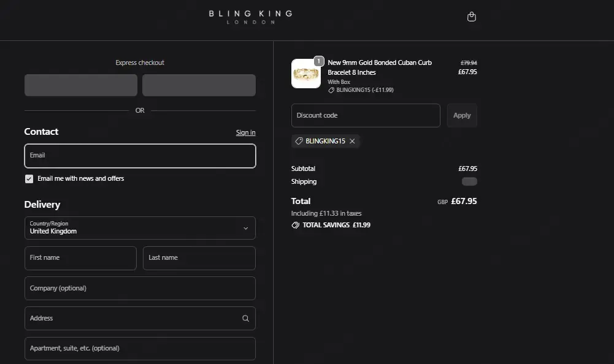The height and width of the screenshot is (364, 614).
Task: Open the Country/Region dropdown
Action: click(140, 228)
